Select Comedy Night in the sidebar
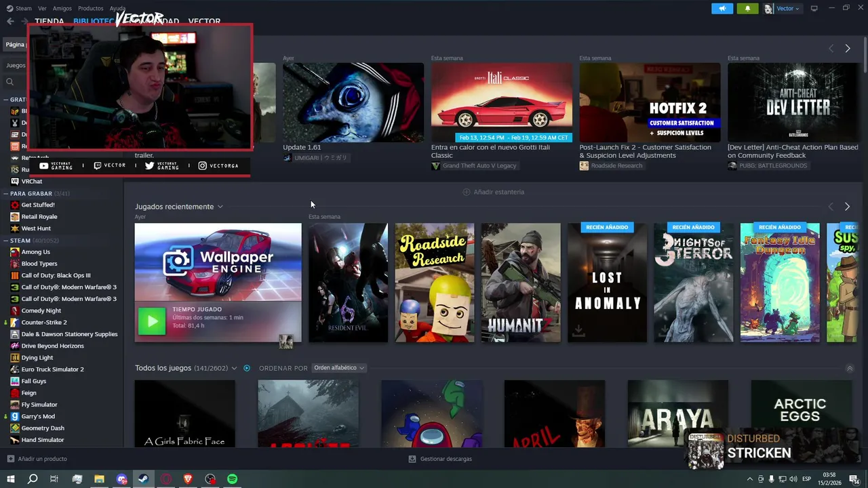The image size is (868, 488). pyautogui.click(x=41, y=310)
